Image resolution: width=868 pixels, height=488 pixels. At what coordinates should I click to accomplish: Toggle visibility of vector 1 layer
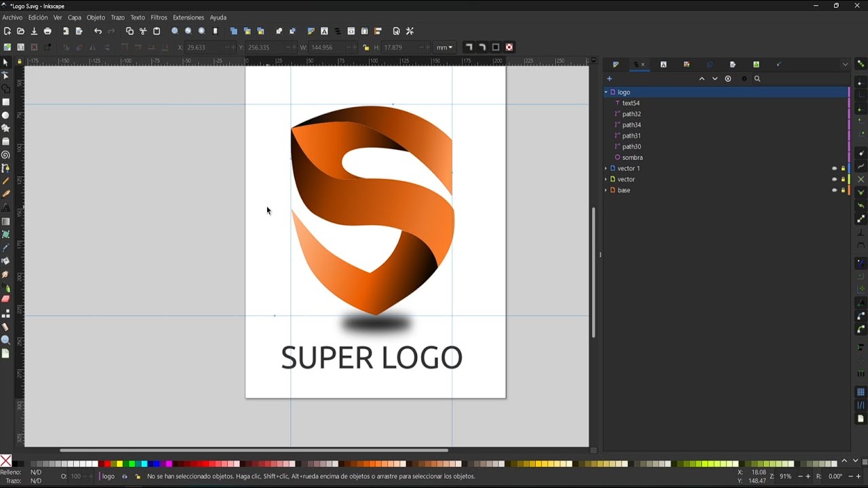[834, 168]
